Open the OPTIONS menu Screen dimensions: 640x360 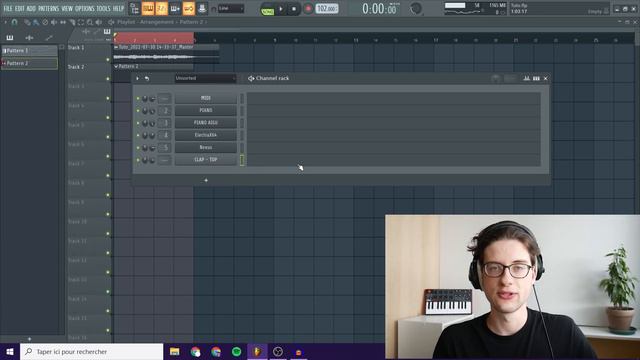tap(84, 8)
